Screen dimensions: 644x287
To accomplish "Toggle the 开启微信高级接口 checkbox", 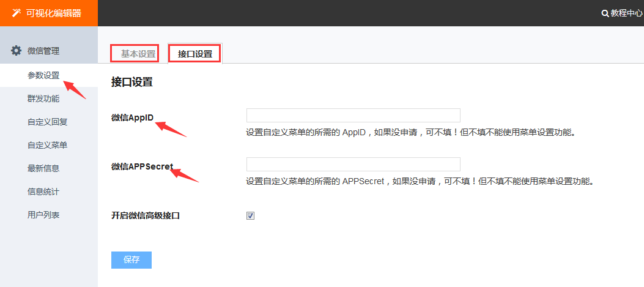I will [251, 215].
